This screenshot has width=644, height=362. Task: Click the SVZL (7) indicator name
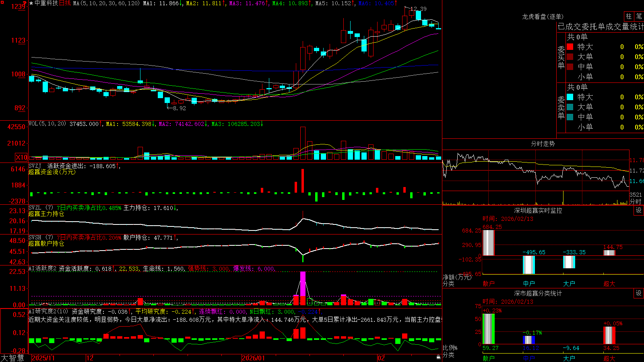(41, 208)
